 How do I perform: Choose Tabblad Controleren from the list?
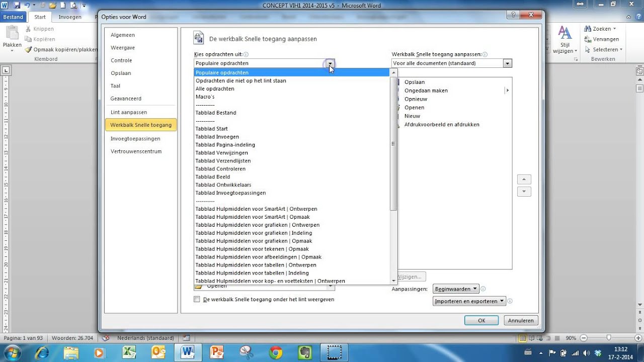point(292,169)
